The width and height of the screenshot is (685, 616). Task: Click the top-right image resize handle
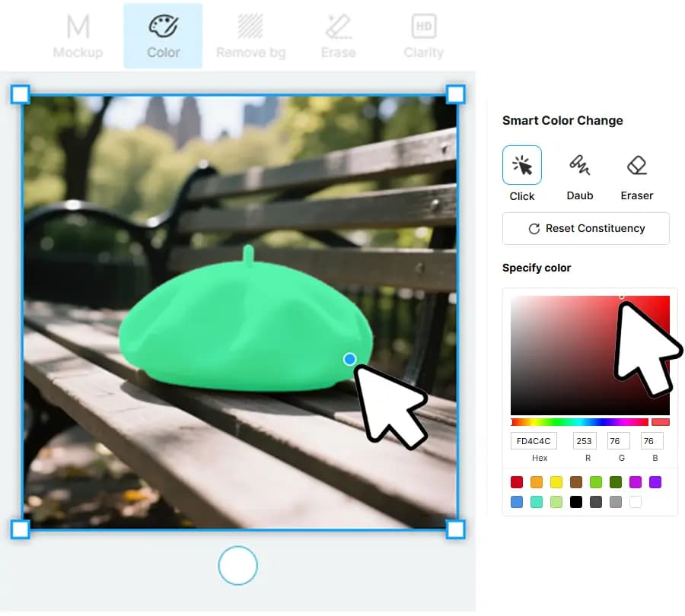455,94
